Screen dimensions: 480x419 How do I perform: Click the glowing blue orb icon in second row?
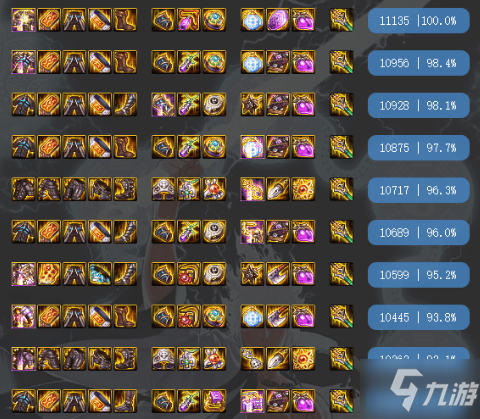(252, 62)
